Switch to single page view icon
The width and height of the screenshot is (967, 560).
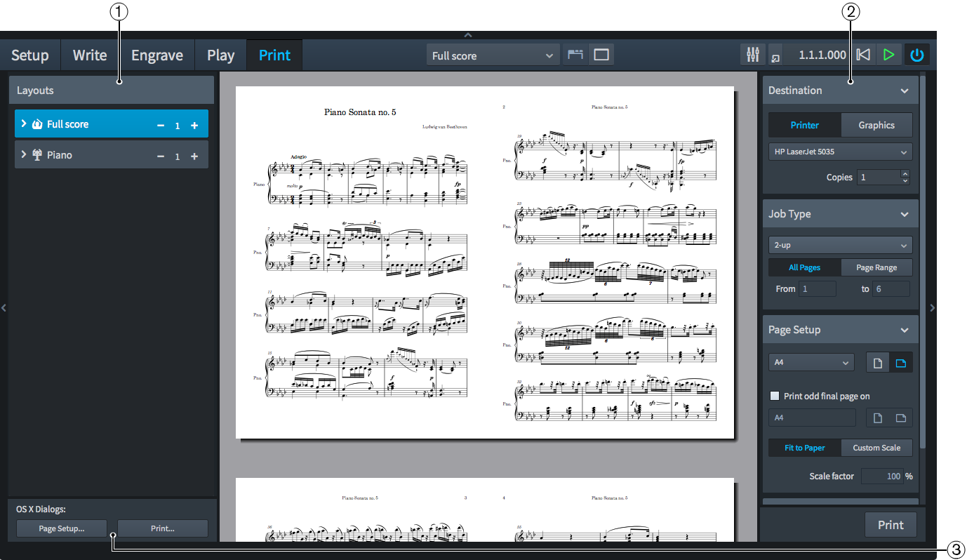pos(601,55)
